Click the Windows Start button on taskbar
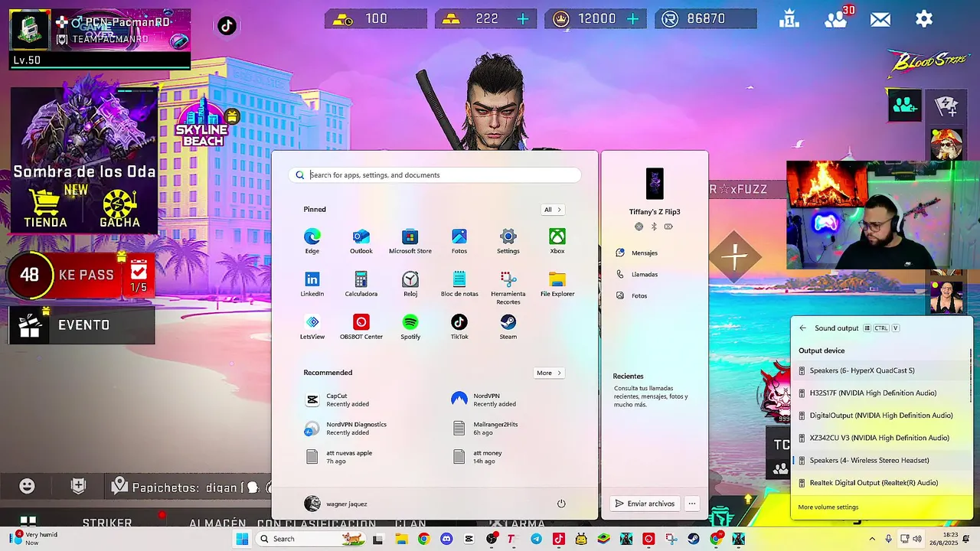Image resolution: width=980 pixels, height=551 pixels. [242, 539]
